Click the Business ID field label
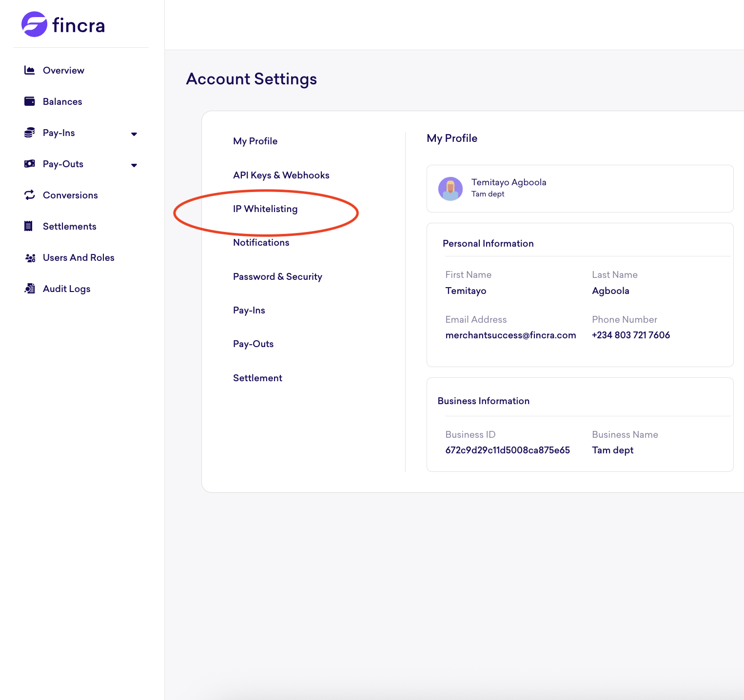 click(x=470, y=434)
